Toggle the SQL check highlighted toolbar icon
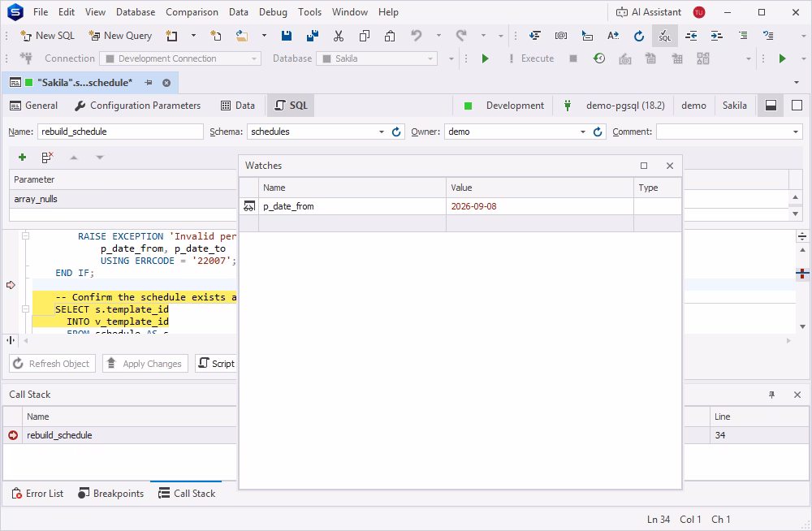 click(665, 36)
